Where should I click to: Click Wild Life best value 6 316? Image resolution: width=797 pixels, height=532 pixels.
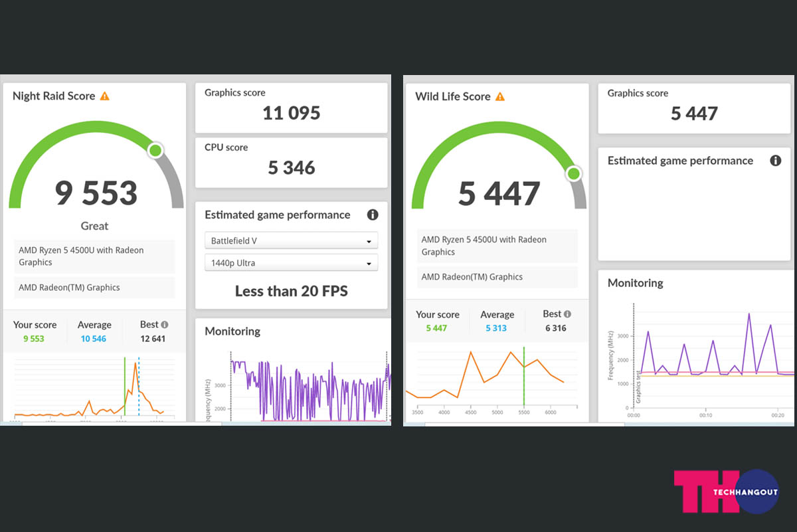pos(555,328)
